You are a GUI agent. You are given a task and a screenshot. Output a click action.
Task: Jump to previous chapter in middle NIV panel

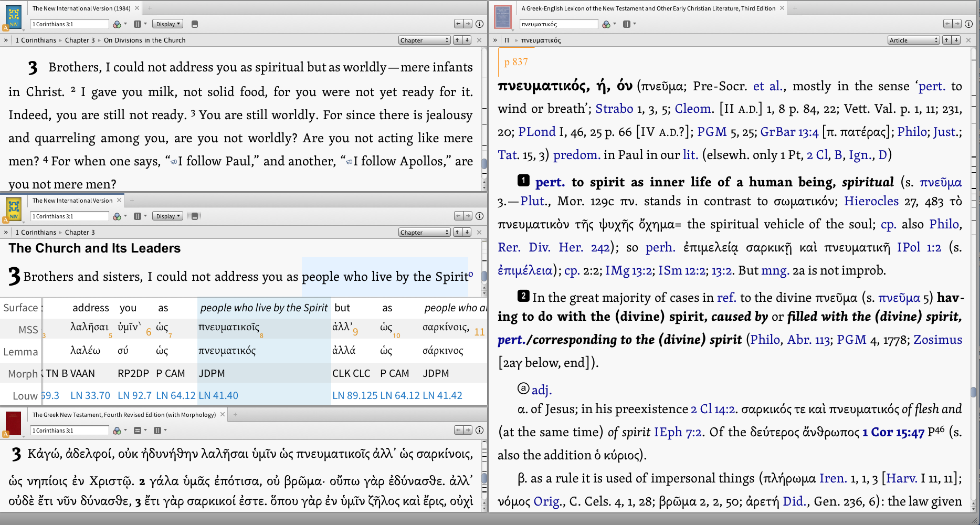457,233
